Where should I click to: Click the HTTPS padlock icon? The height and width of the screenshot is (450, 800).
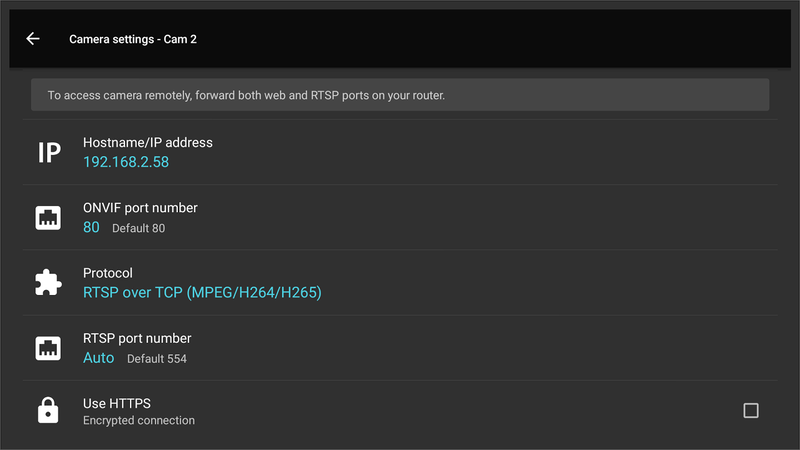(48, 411)
